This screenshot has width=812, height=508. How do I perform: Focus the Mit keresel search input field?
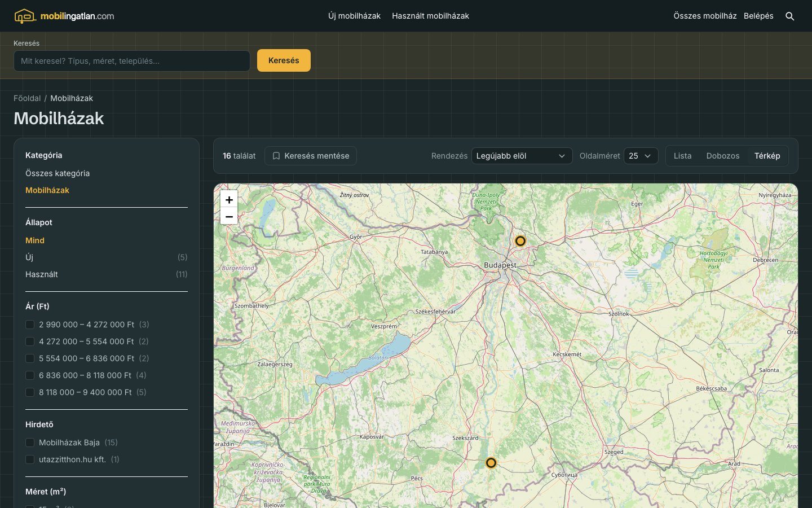pyautogui.click(x=132, y=61)
